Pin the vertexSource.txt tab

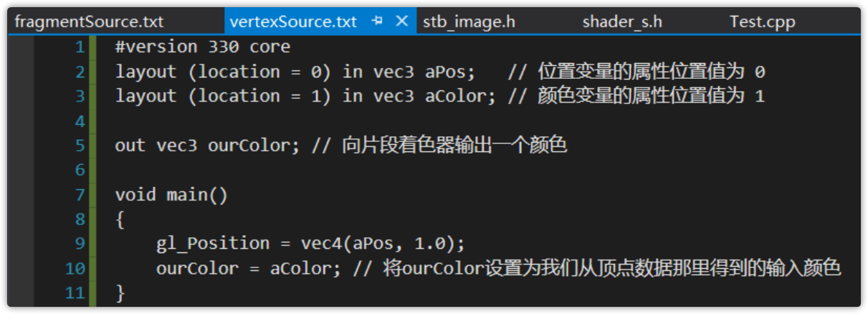tap(378, 22)
